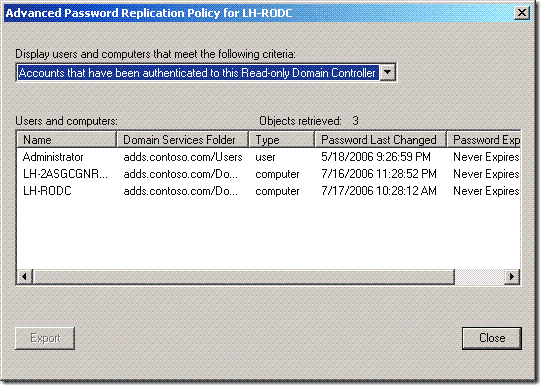Viewport: 540px width, 385px height.
Task: Click 7/16/2006 11:28:52 PM date cell
Action: click(379, 174)
